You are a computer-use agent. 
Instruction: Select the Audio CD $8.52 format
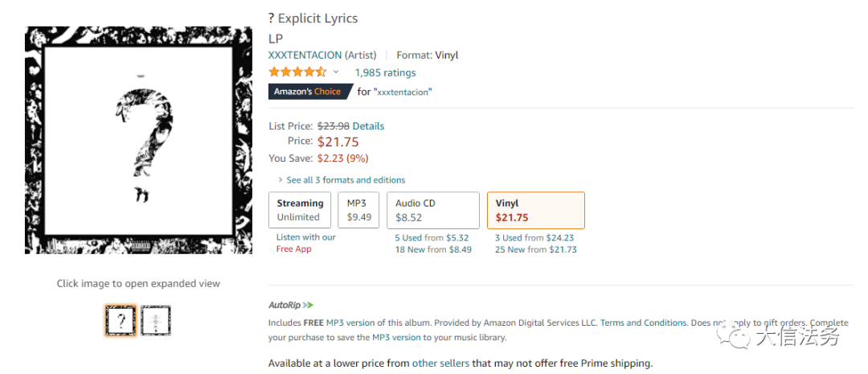point(433,210)
